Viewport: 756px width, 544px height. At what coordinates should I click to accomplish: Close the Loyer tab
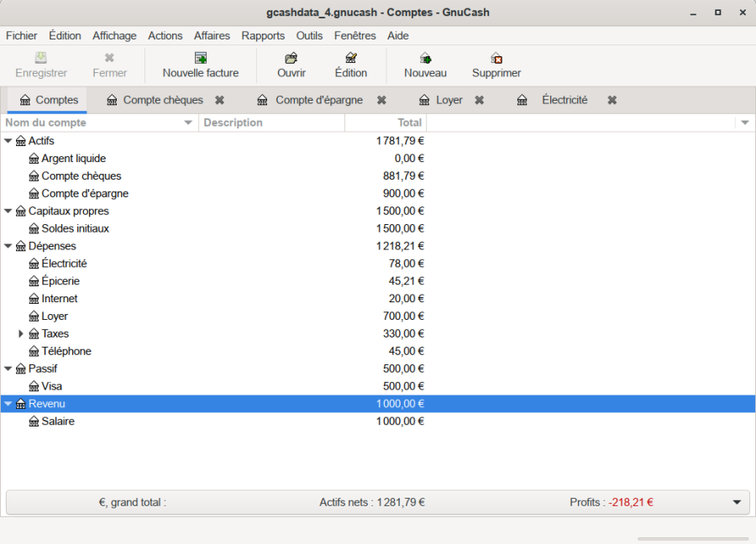(x=479, y=100)
